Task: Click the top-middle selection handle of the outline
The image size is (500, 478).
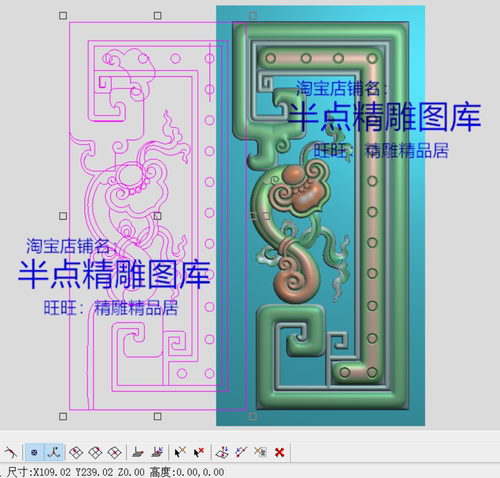Action: (158, 16)
